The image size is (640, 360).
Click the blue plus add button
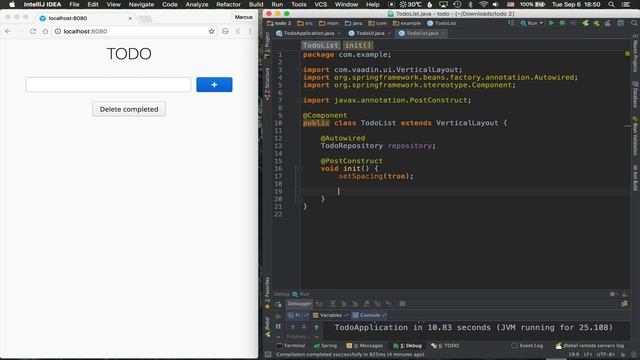pyautogui.click(x=214, y=84)
